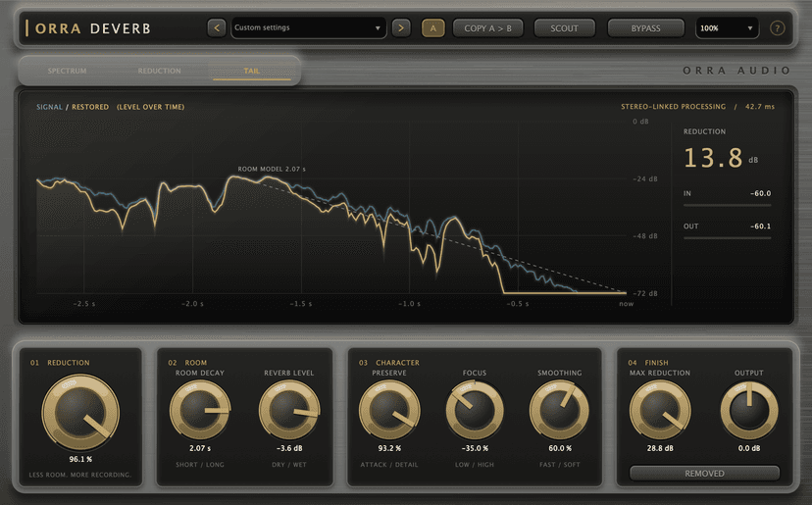Screen dimensions: 812x505
Task: Click the Max Reduction knob
Action: (x=660, y=410)
